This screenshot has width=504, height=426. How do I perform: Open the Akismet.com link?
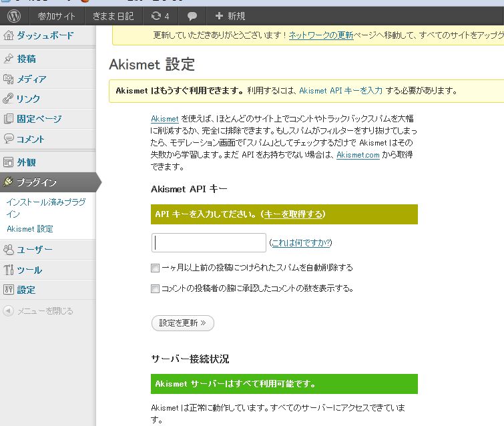(x=358, y=155)
